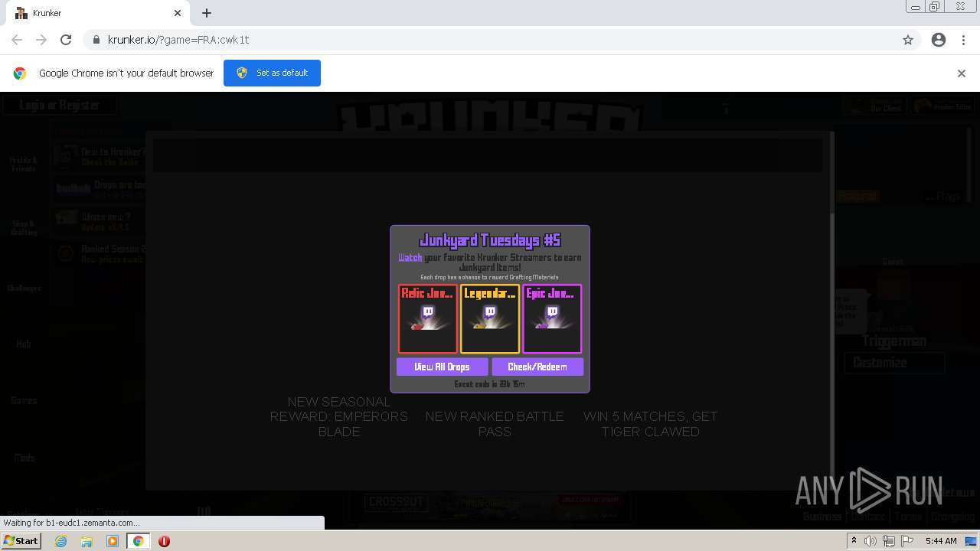The width and height of the screenshot is (980, 551).
Task: Click Twitch icon on Legendary card
Action: click(490, 311)
